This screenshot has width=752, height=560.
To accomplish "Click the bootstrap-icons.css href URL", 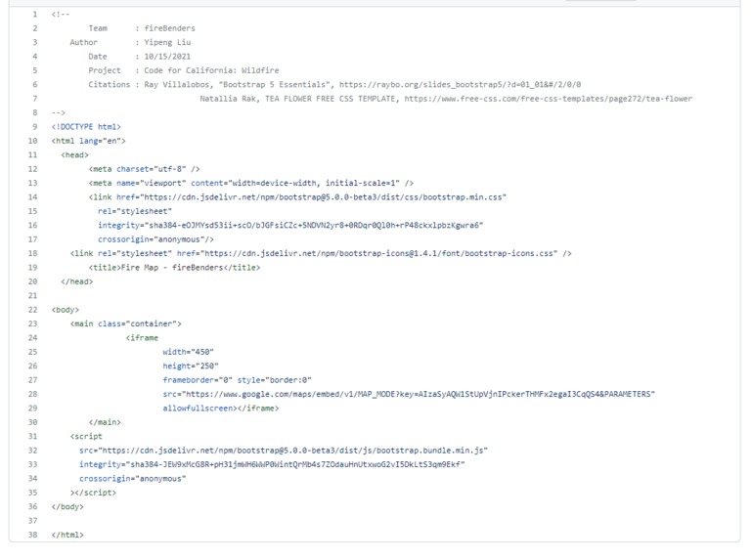I will pos(378,254).
